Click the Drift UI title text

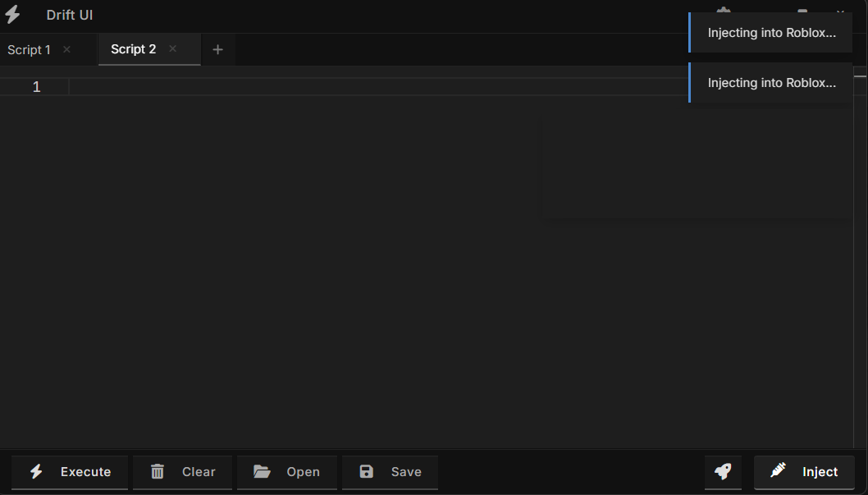70,15
